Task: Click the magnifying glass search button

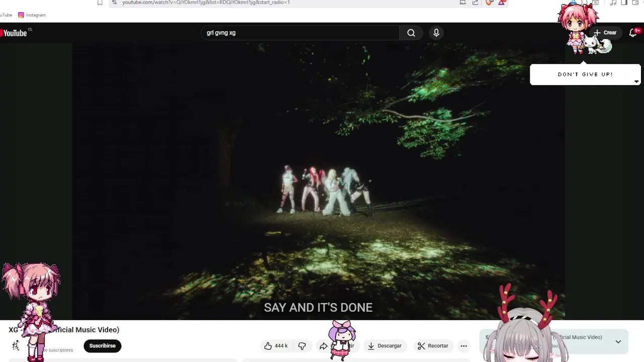Action: tap(411, 33)
